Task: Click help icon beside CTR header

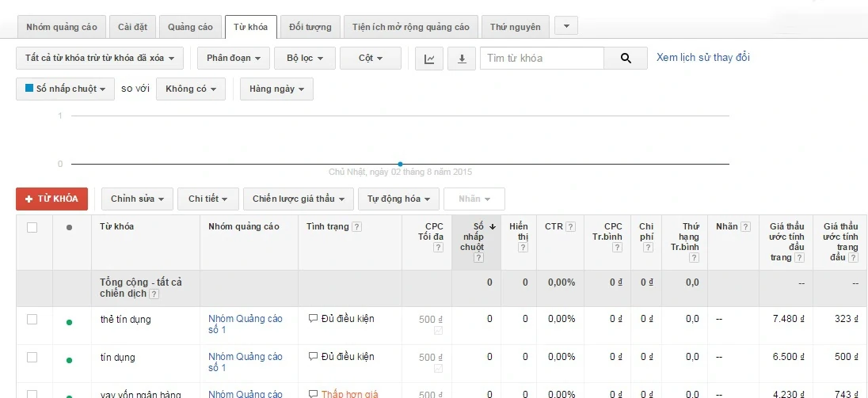Action: 570,227
